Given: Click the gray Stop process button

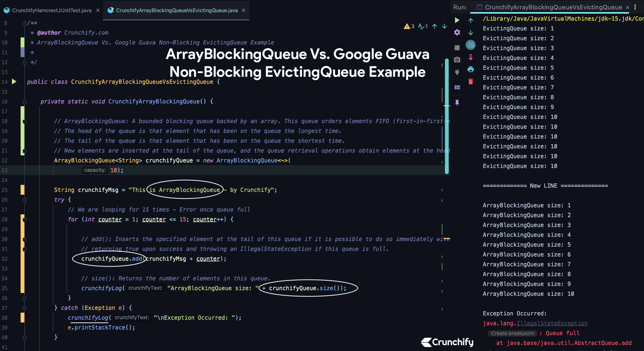Looking at the screenshot, I should coord(457,48).
